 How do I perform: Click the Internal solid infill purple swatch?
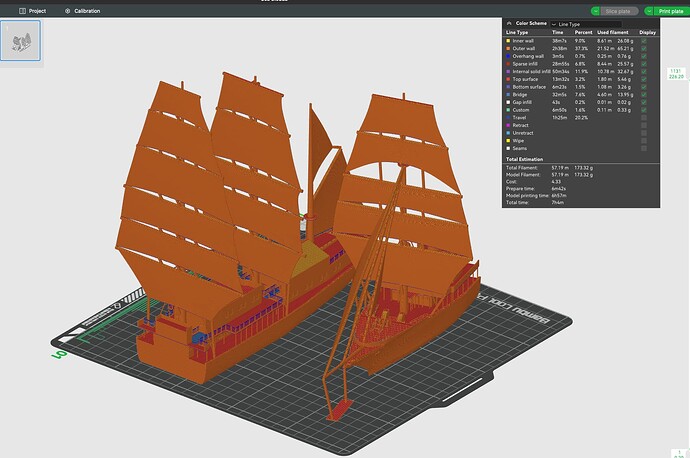pos(508,72)
